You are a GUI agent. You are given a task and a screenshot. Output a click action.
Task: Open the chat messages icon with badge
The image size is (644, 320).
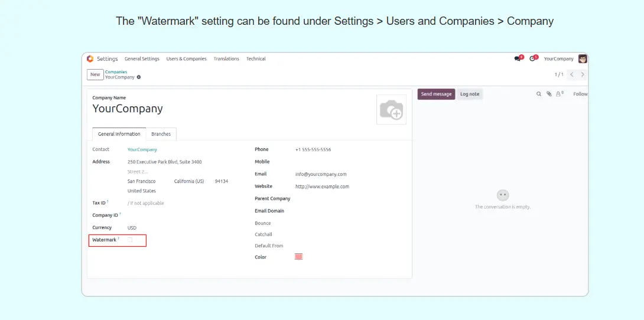pyautogui.click(x=518, y=58)
